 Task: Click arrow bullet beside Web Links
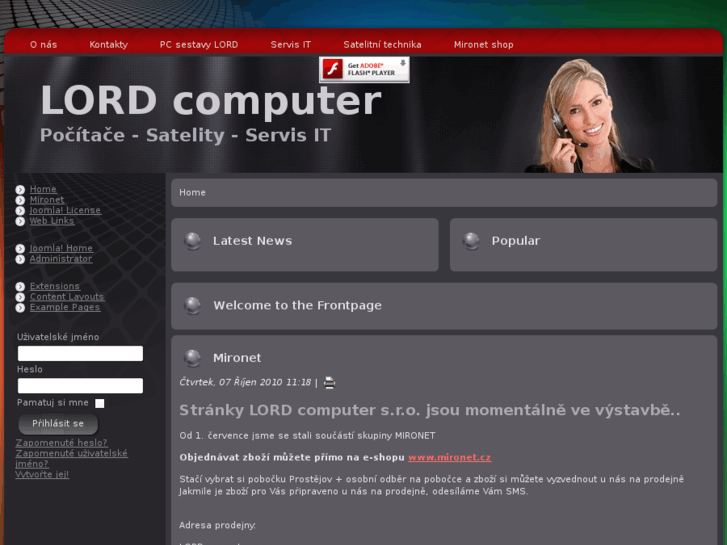[x=20, y=221]
